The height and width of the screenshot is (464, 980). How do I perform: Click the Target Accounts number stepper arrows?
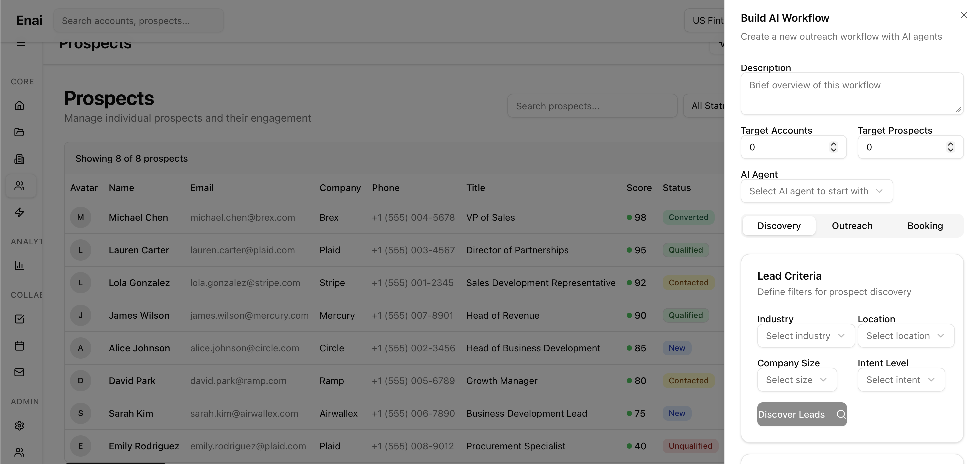click(833, 147)
